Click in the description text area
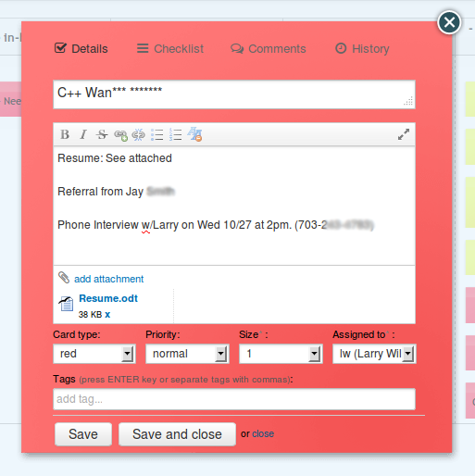 234,206
